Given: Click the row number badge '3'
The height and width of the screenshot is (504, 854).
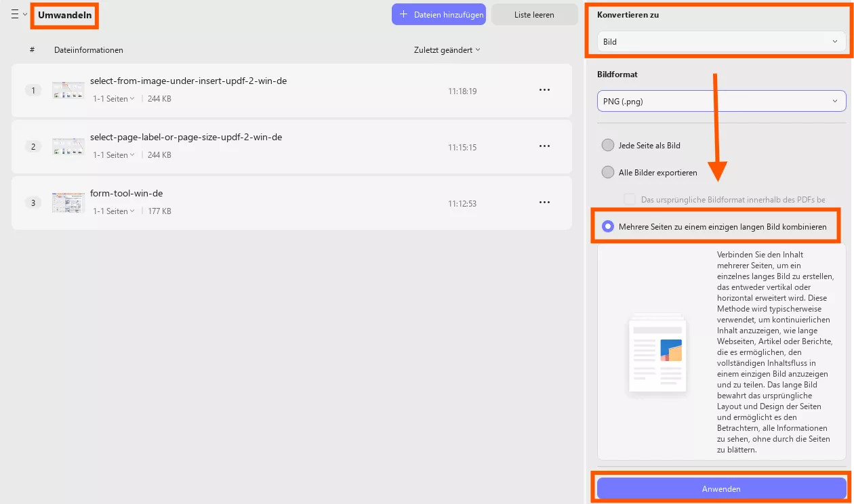Looking at the screenshot, I should [33, 203].
